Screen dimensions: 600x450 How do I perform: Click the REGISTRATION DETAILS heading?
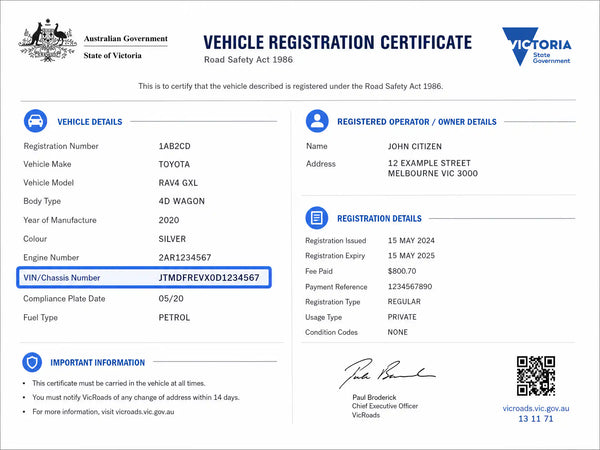pyautogui.click(x=379, y=218)
